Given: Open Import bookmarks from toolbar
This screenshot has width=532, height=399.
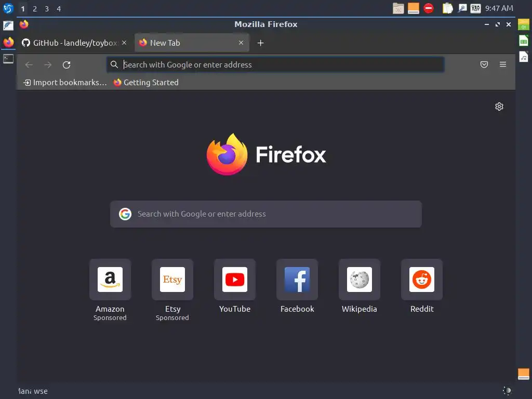Looking at the screenshot, I should tap(65, 83).
